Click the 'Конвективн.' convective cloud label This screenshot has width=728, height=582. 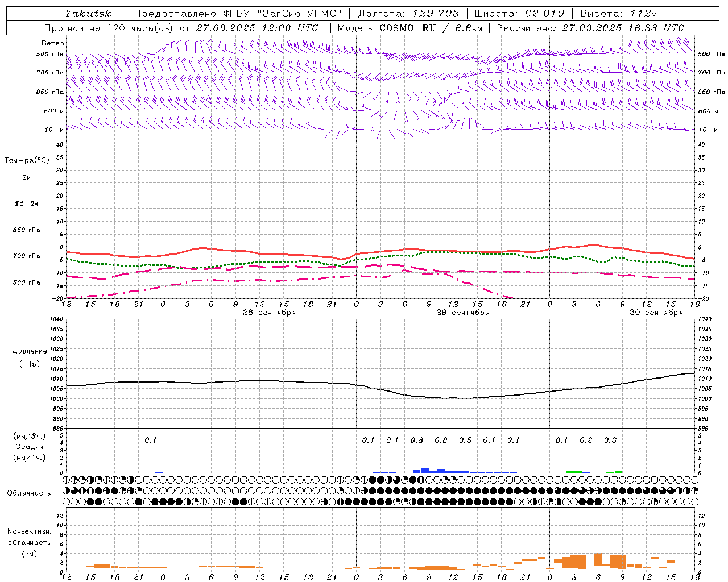[29, 531]
